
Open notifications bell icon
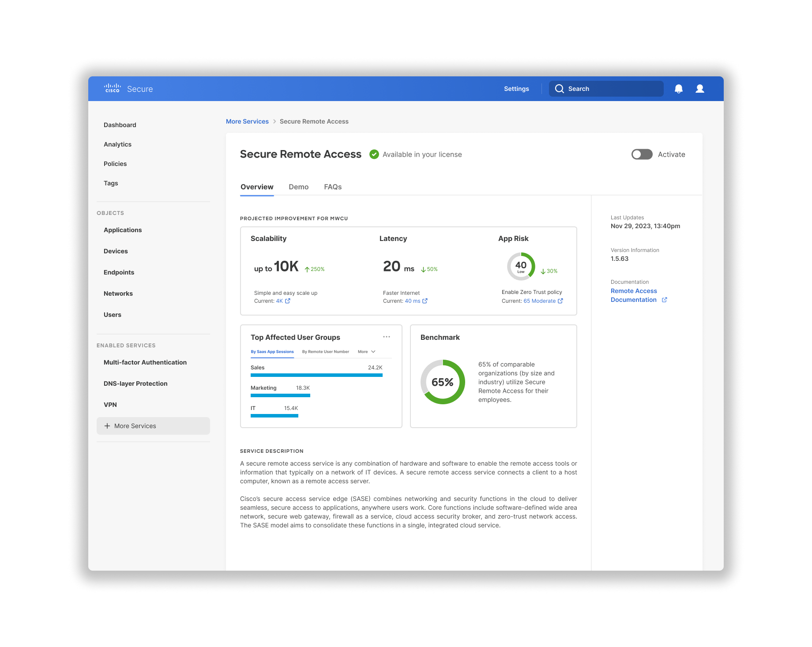coord(679,89)
